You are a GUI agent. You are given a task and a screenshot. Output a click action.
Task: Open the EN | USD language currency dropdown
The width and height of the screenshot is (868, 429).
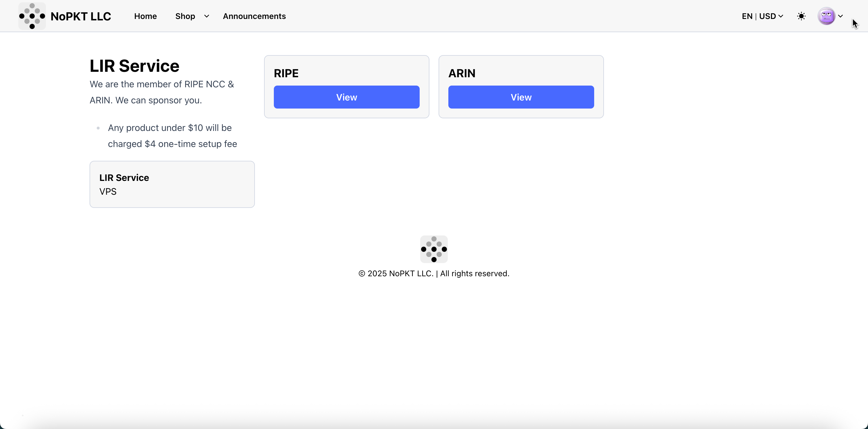pos(762,16)
